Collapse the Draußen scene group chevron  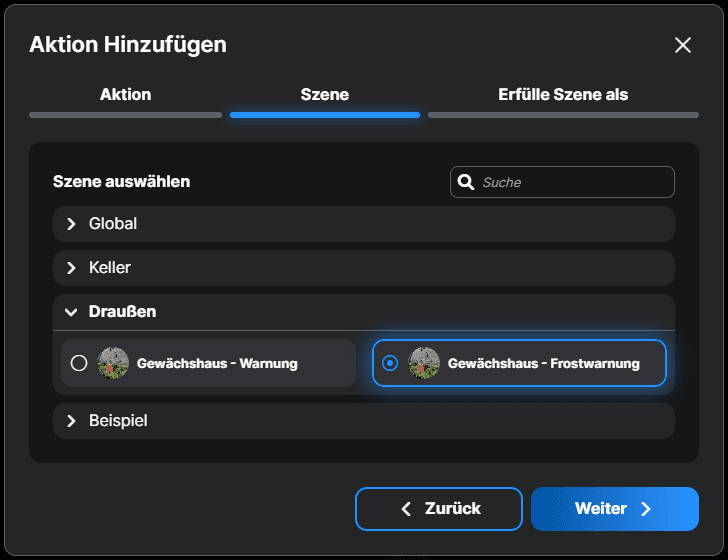71,312
